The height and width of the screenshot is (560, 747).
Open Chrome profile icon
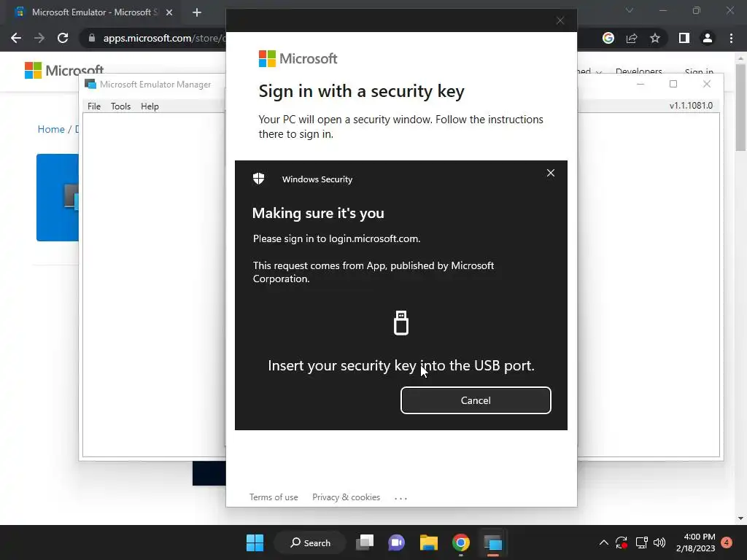coord(708,38)
